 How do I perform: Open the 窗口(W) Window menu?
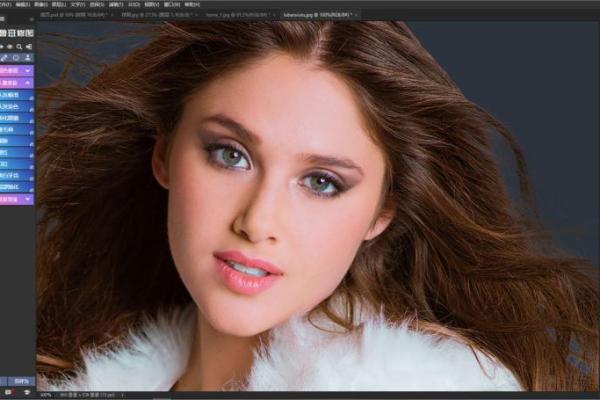(170, 4)
